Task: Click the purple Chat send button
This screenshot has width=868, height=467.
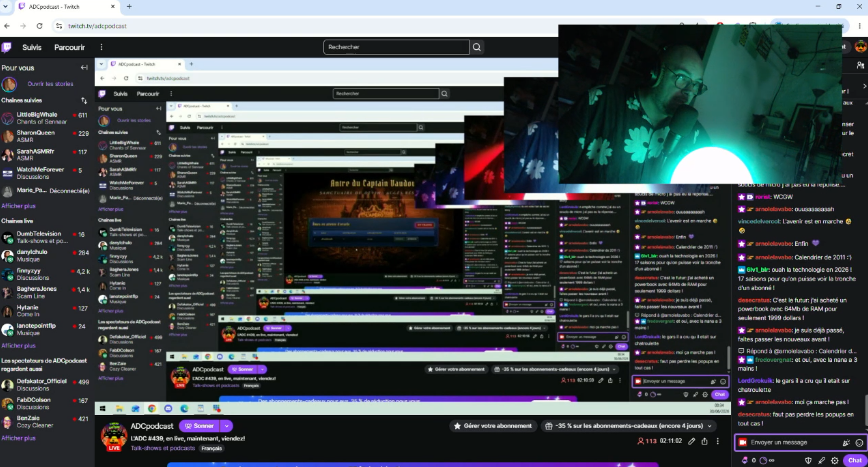Action: pos(855,460)
